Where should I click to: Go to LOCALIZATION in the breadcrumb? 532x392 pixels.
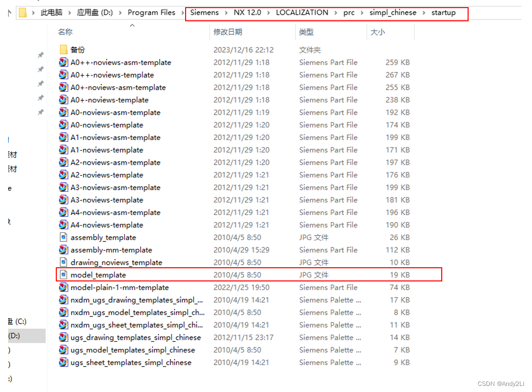pyautogui.click(x=302, y=13)
